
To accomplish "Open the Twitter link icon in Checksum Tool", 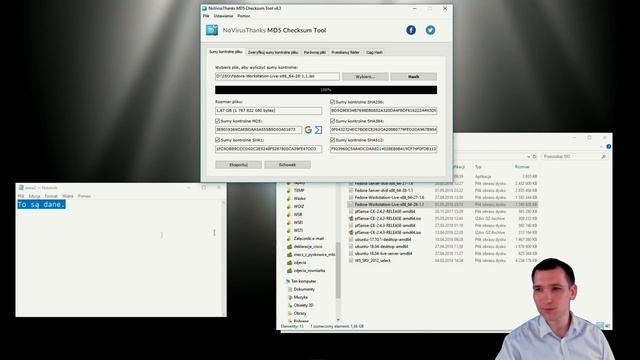I will 430,30.
